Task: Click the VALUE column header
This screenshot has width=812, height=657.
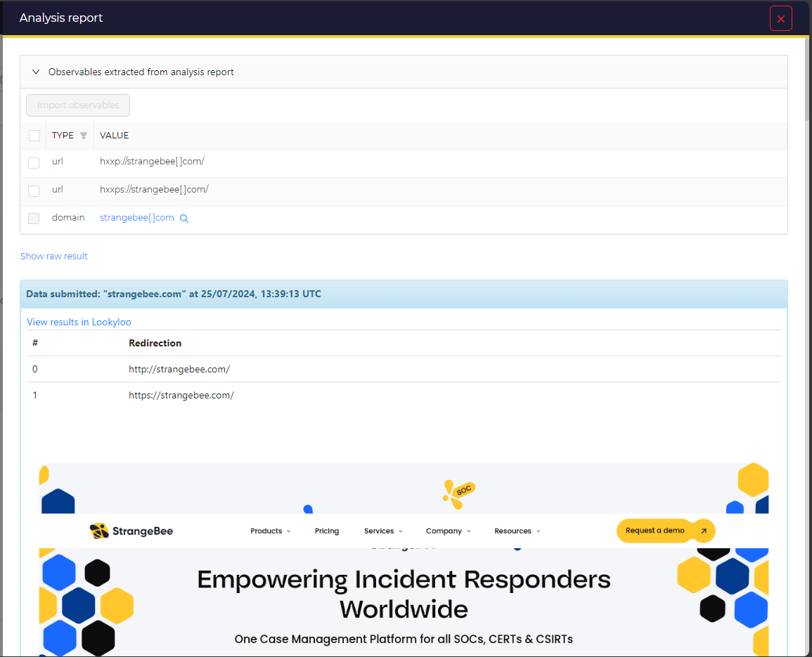Action: pos(115,136)
